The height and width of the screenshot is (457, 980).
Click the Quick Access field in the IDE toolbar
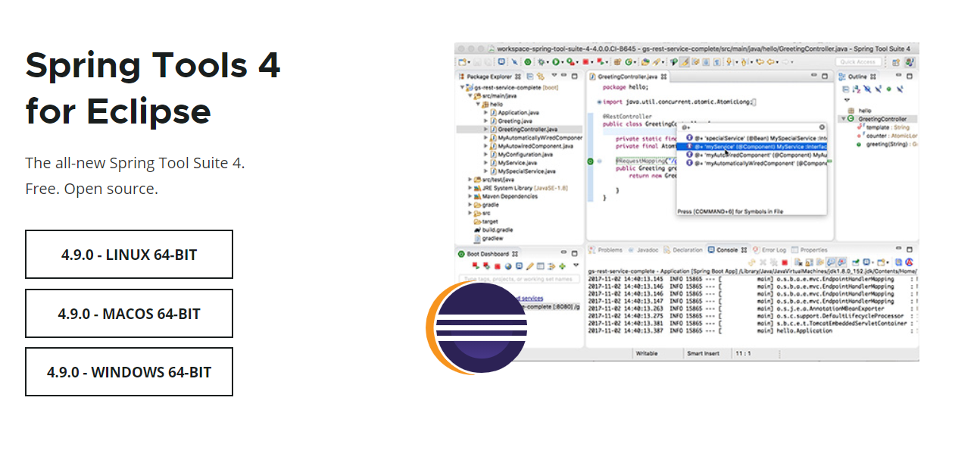[x=858, y=62]
